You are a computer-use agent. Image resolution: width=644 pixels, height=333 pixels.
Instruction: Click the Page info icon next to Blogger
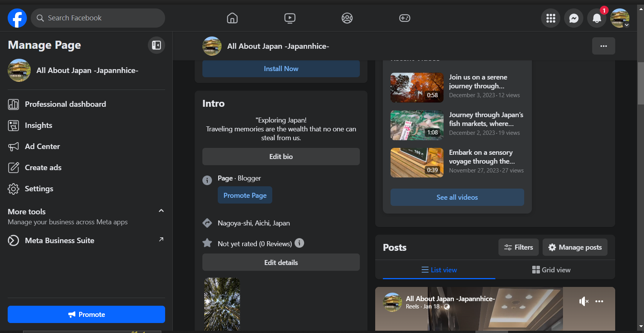(x=207, y=180)
